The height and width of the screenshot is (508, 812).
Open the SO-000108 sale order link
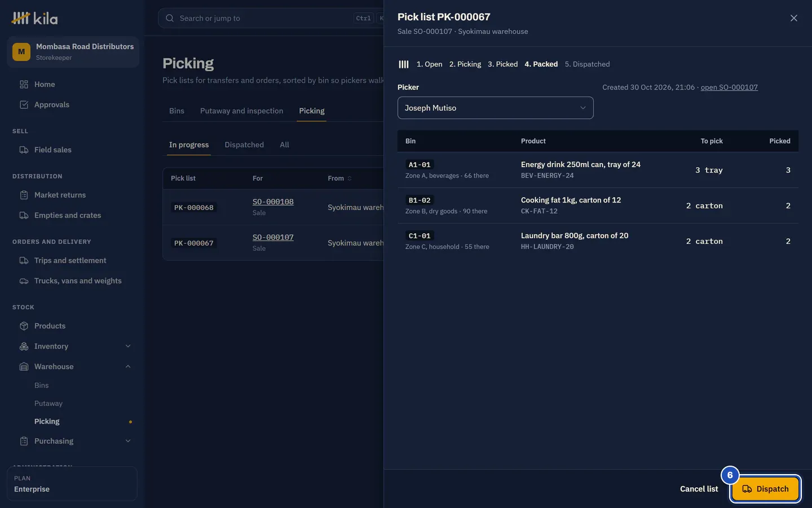point(273,202)
